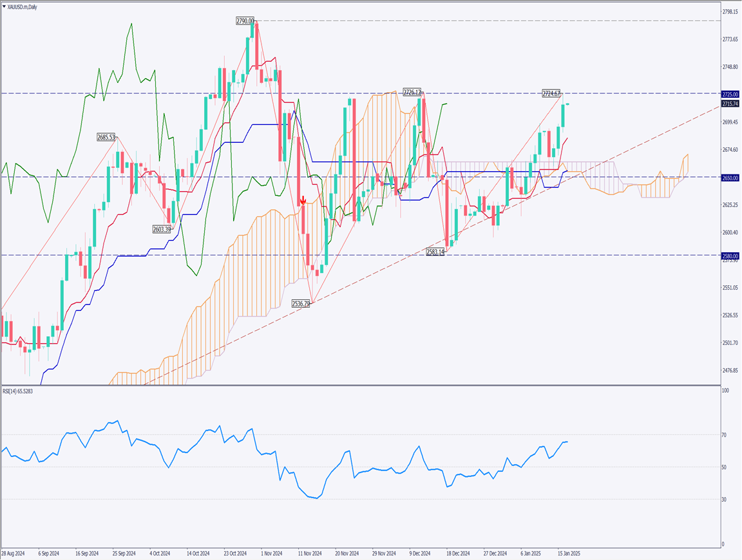Click the 2583.14 price label
Viewport: 742px width, 560px height.
(435, 252)
